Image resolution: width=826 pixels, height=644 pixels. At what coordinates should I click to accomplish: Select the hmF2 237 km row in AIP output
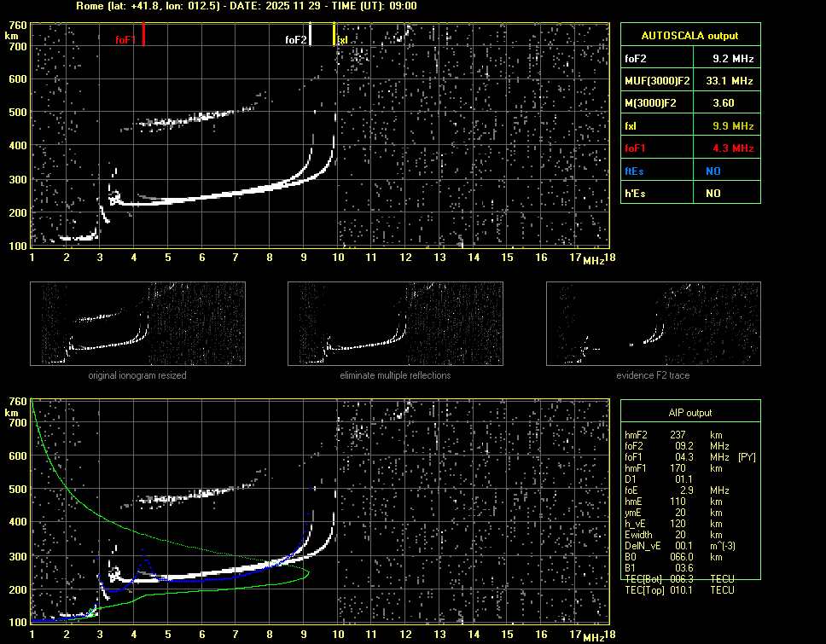(674, 434)
